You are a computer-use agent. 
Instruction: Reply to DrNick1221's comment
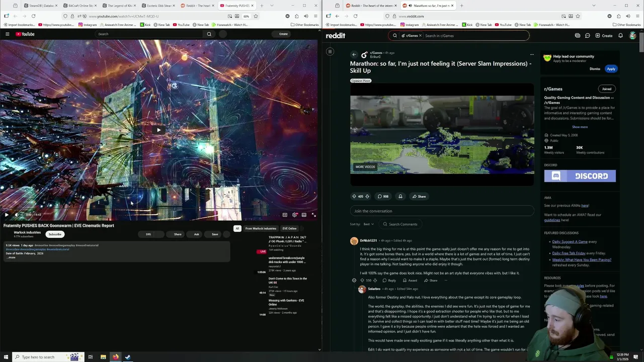(389, 281)
